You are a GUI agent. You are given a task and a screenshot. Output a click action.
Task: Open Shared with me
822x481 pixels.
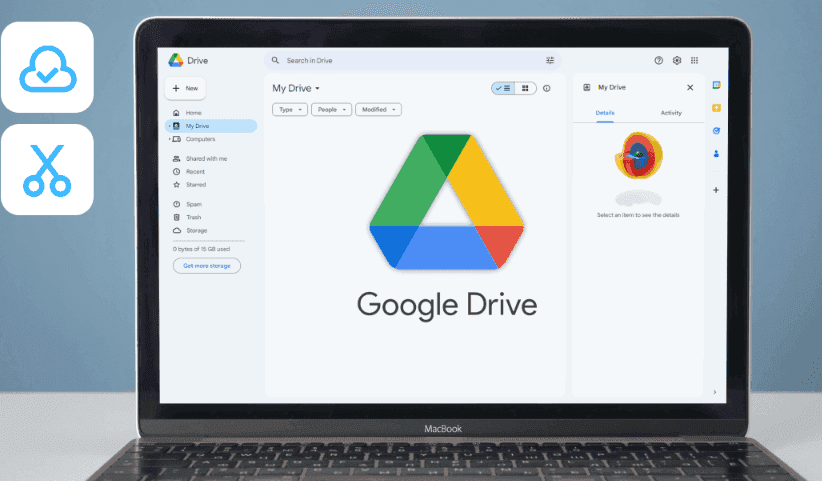[207, 158]
